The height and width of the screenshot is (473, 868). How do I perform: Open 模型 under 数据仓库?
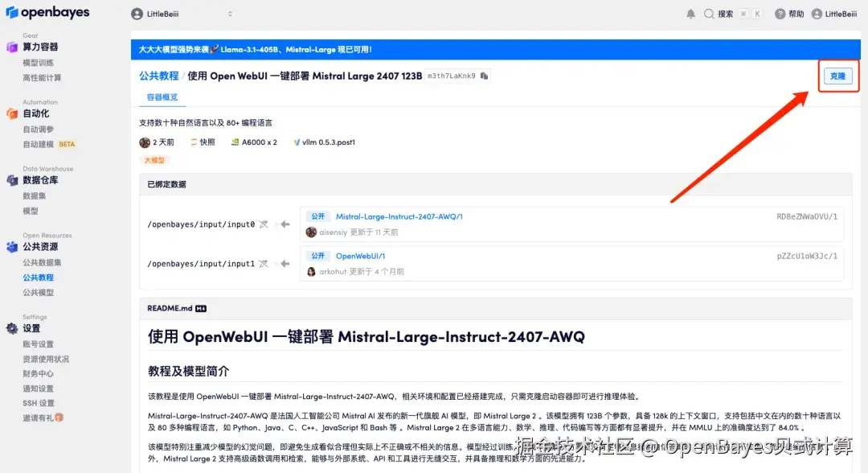click(31, 211)
